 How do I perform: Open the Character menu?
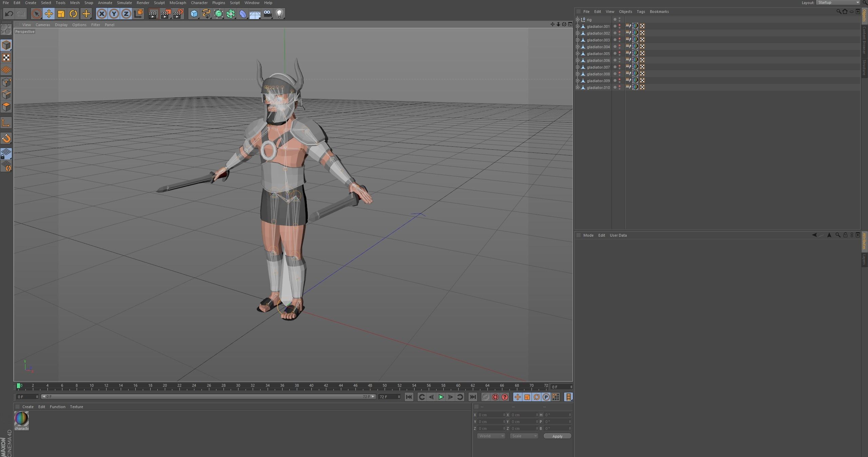tap(199, 3)
